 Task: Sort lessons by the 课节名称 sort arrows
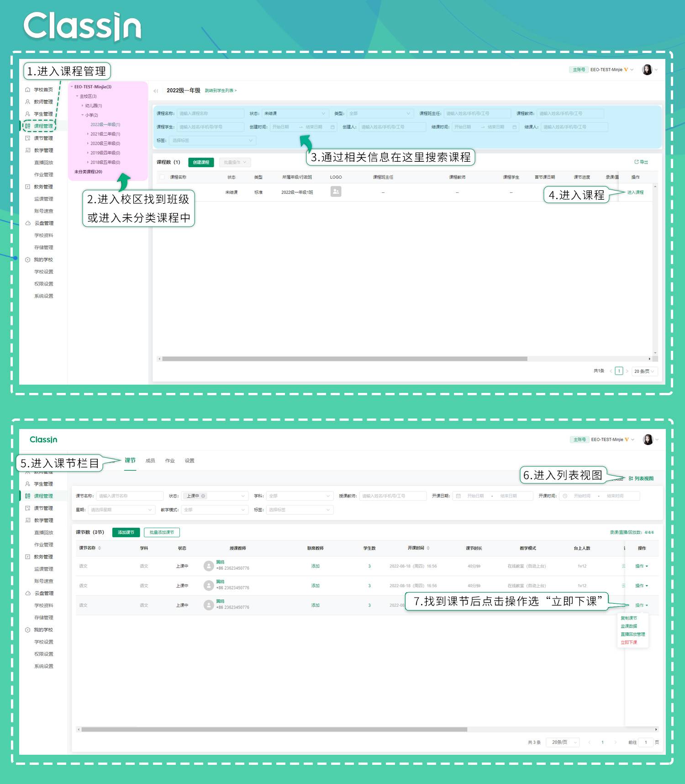coord(100,548)
